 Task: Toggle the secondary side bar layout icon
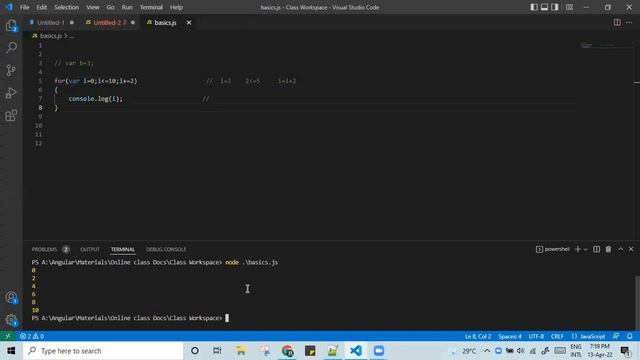(x=555, y=7)
